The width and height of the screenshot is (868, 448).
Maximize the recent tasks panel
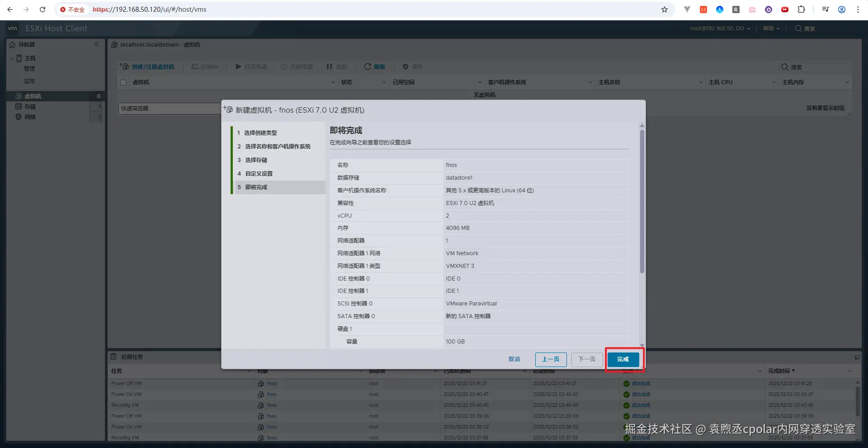point(857,357)
